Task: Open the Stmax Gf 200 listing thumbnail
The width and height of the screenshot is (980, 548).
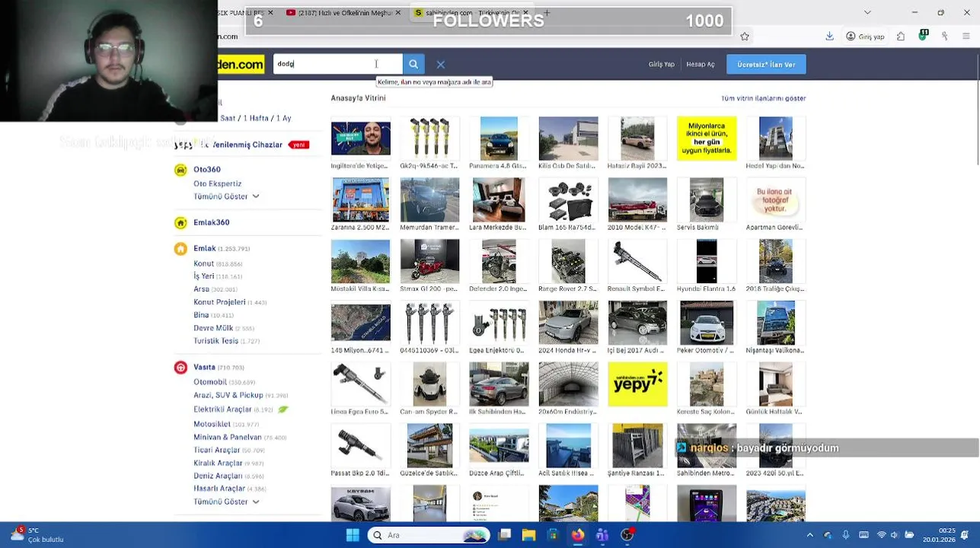Action: point(429,260)
